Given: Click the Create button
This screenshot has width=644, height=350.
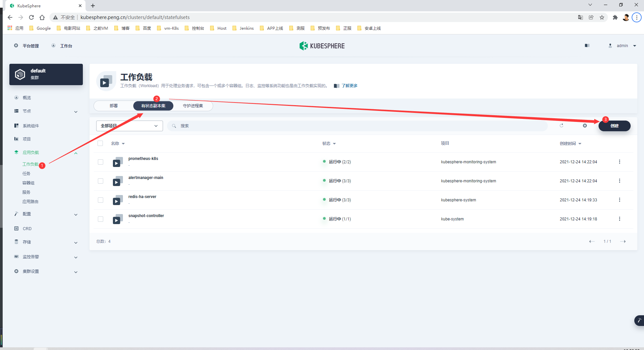Looking at the screenshot, I should [614, 126].
